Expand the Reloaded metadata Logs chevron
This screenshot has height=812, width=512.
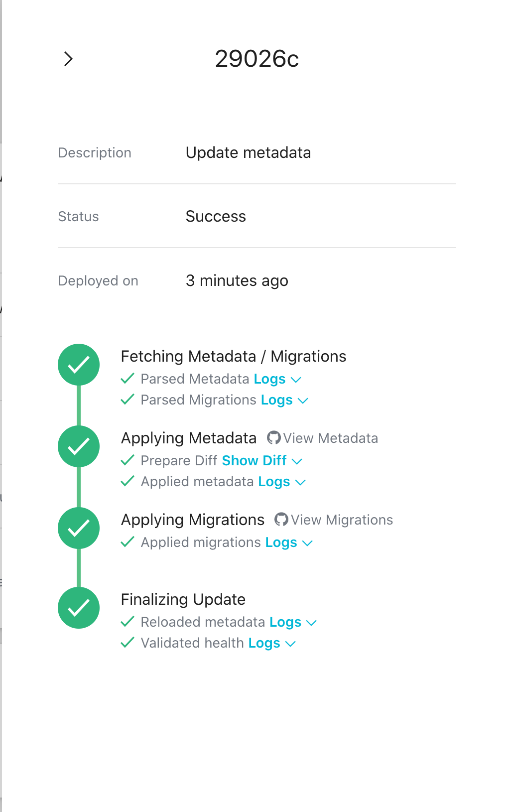[312, 622]
